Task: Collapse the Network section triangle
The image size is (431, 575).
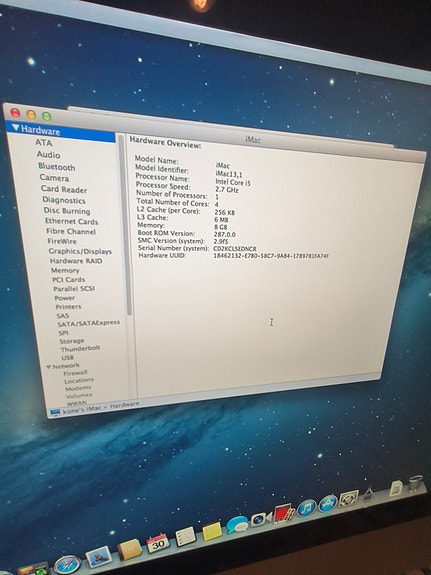Action: (48, 367)
